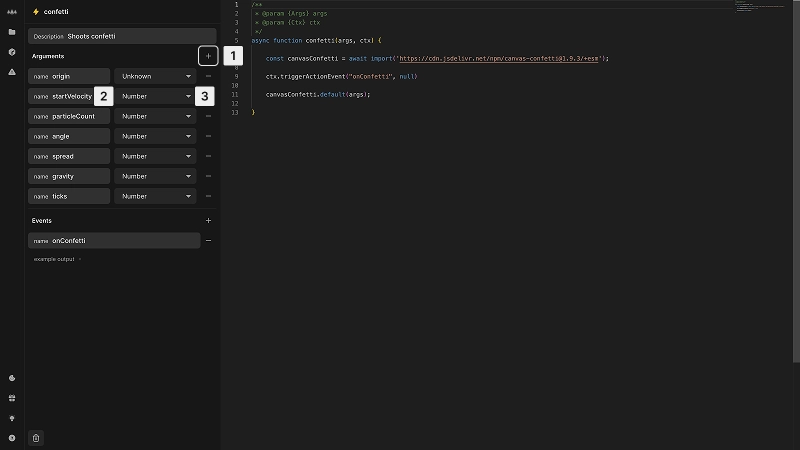Open the gravity type dropdown
Screen dimensions: 800x450
pyautogui.click(x=155, y=176)
